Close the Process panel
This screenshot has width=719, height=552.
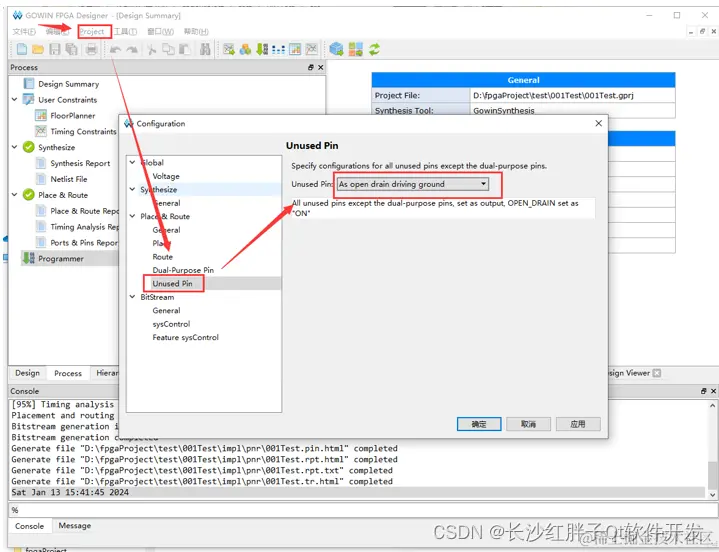point(321,67)
